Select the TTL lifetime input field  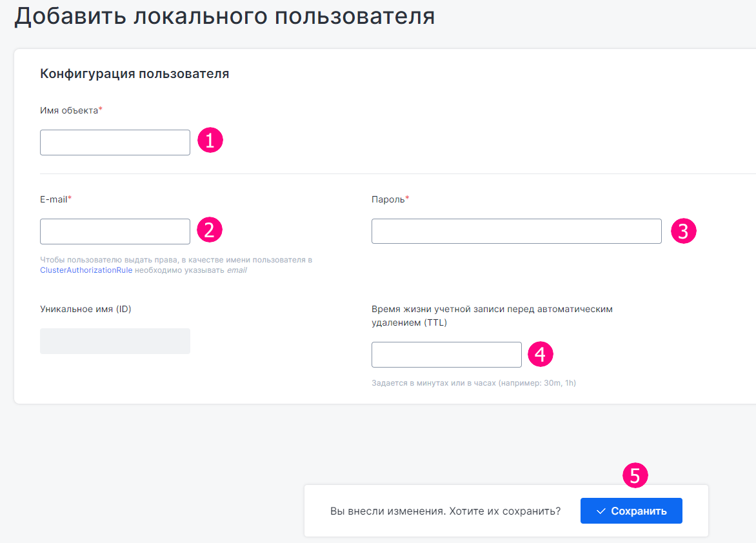(446, 355)
